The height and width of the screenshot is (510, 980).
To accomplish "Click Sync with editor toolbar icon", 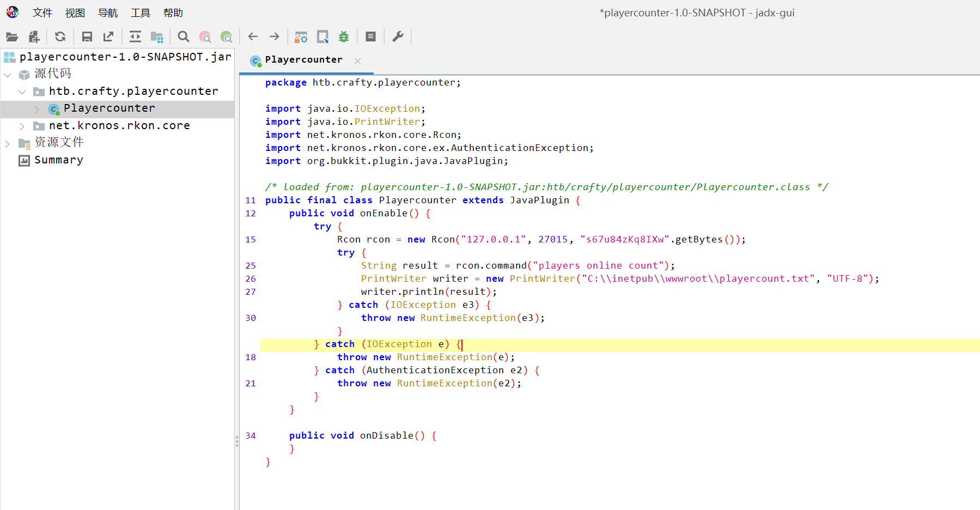I will (135, 37).
